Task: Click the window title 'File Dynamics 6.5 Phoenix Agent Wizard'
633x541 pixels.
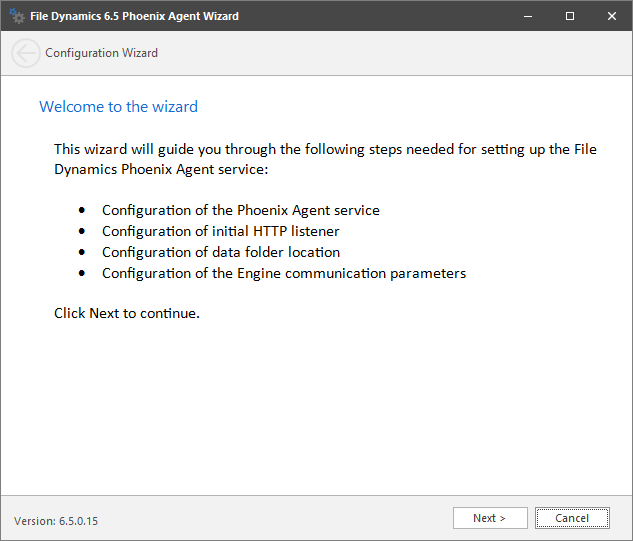Action: click(x=135, y=16)
